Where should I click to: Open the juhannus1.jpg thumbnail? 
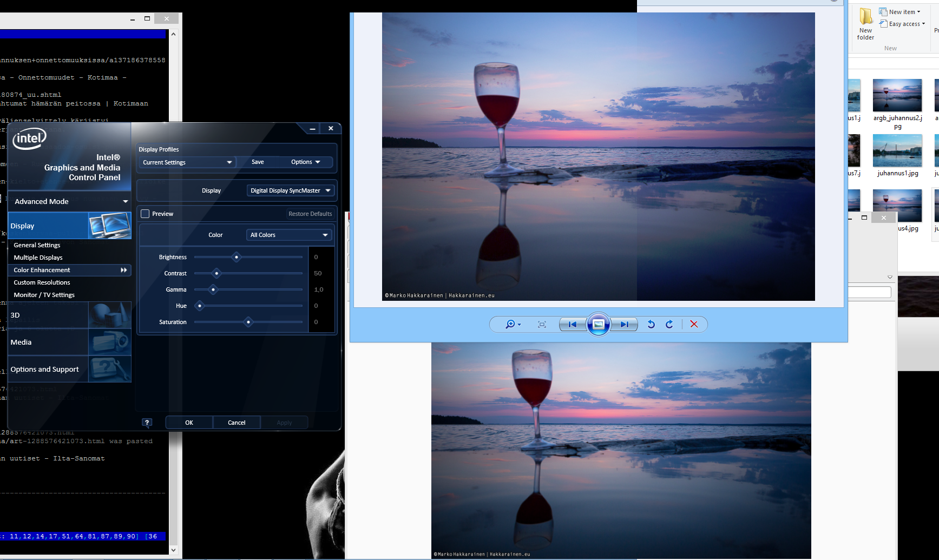click(897, 151)
